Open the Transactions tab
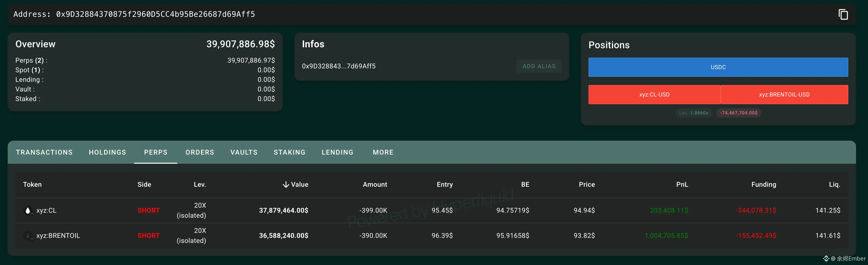The image size is (868, 265). pyautogui.click(x=44, y=152)
